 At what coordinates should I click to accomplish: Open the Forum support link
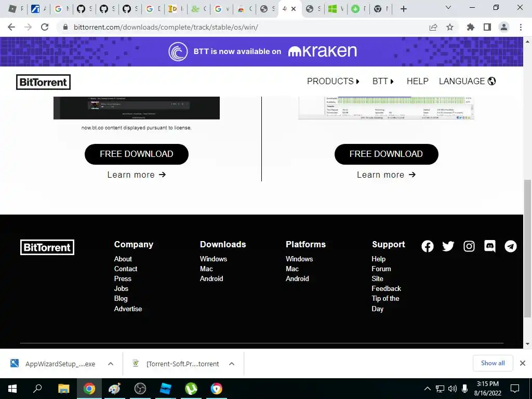point(381,269)
